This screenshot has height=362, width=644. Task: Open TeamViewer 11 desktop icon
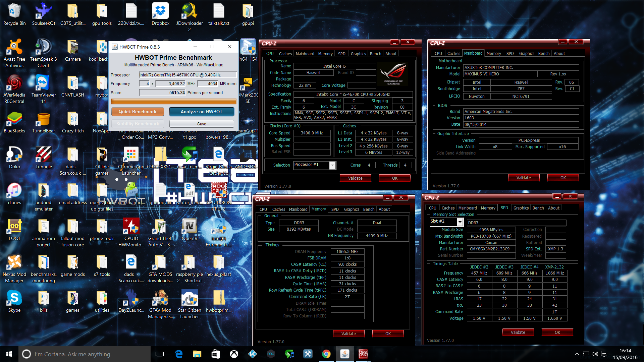tap(44, 89)
